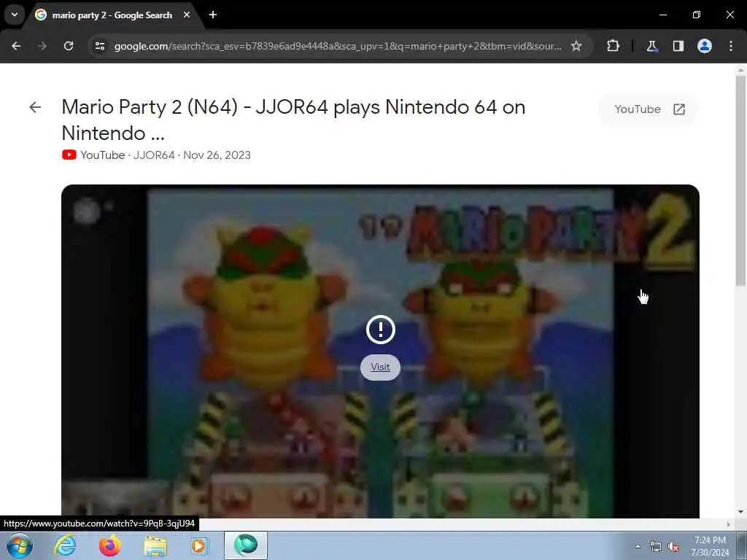Launch Internet Explorer from taskbar
The image size is (747, 560).
[x=65, y=545]
